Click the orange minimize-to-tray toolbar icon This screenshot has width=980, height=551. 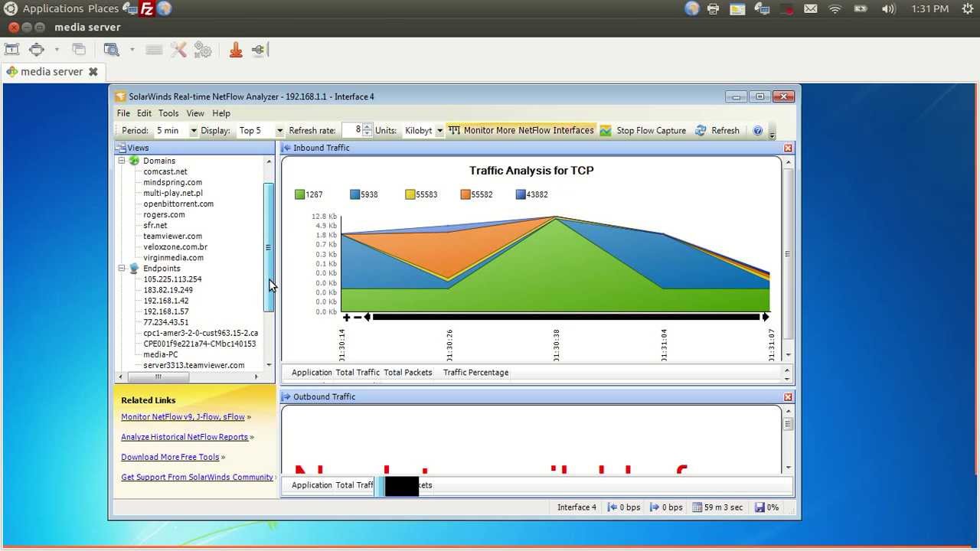tap(236, 50)
